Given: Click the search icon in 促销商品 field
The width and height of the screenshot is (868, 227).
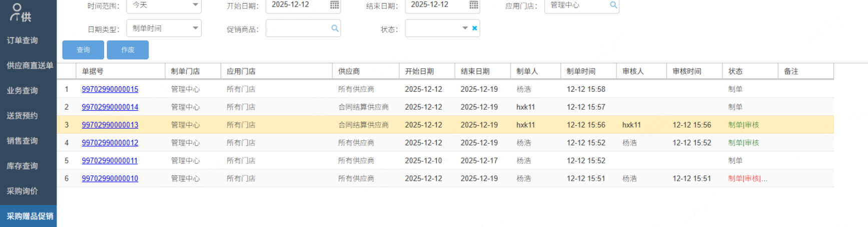Looking at the screenshot, I should coord(335,29).
